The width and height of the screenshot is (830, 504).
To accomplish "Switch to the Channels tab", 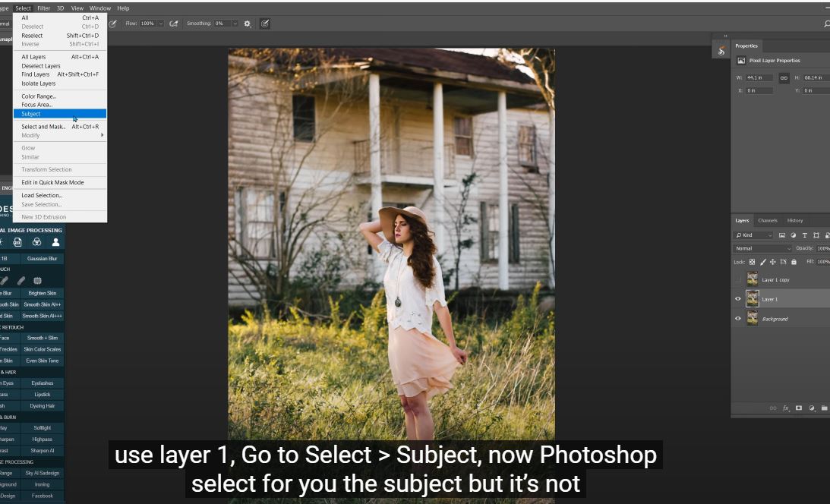I will tap(768, 220).
